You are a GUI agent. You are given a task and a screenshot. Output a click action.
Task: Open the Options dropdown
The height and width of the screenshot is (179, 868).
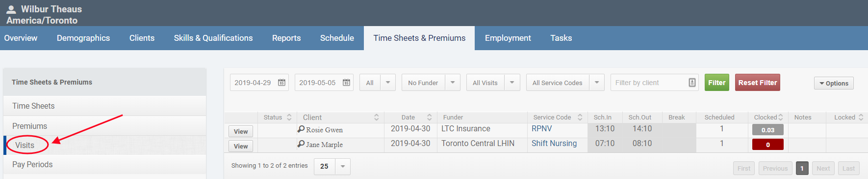click(834, 83)
